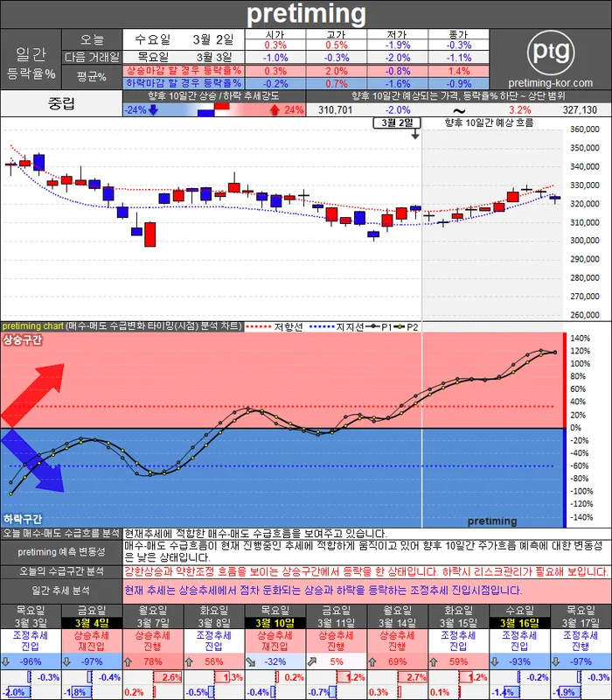Click the 하락마감 할 경우 등락율% row label
This screenshot has height=700, width=612.
[184, 83]
